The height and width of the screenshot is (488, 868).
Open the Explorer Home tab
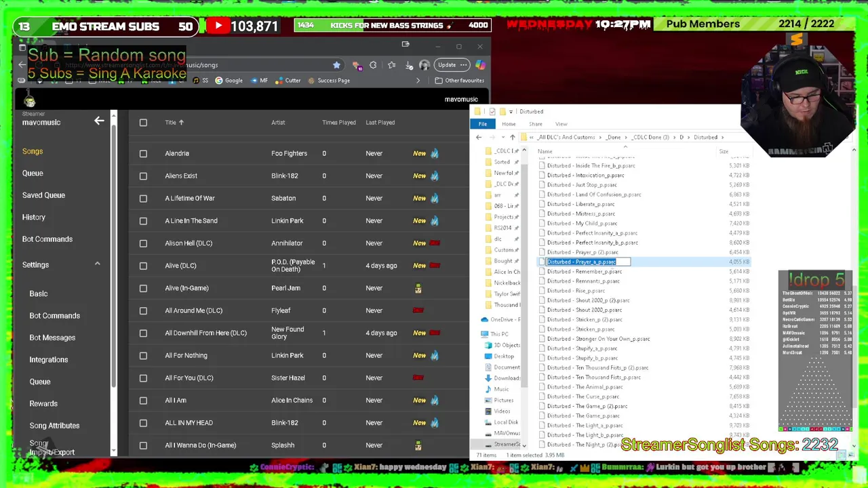pos(509,124)
